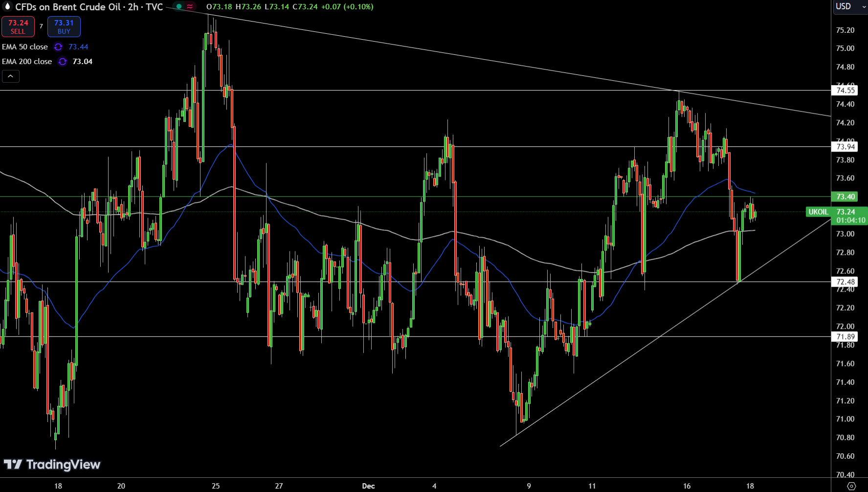Open the USD currency dropdown

click(849, 7)
